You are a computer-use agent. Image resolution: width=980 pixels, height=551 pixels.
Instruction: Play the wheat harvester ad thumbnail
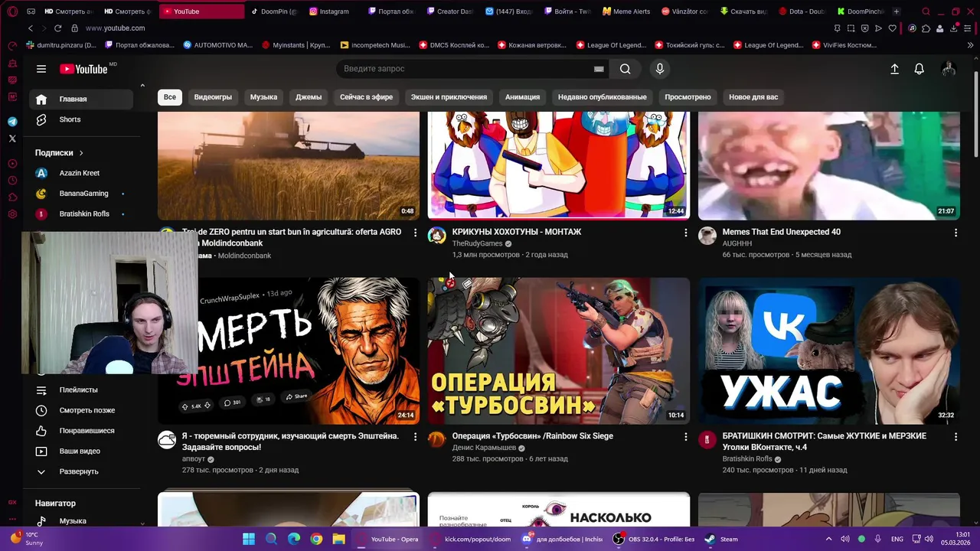point(289,165)
